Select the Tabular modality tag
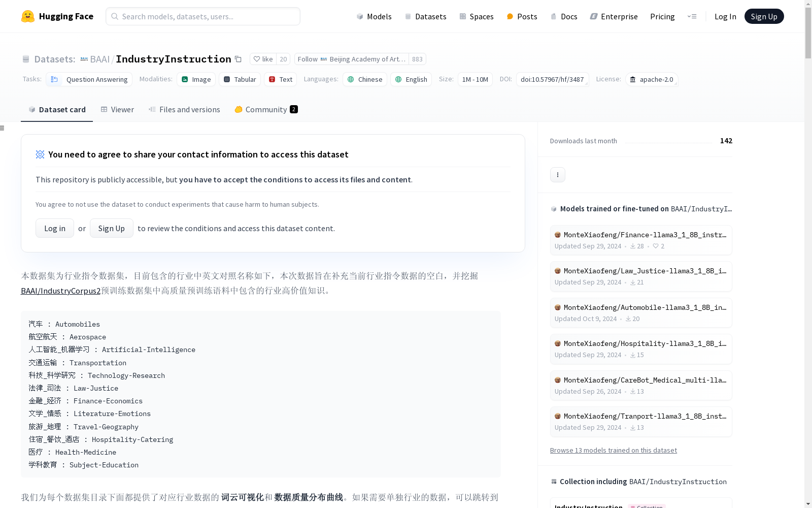This screenshot has height=508, width=812. (x=240, y=79)
